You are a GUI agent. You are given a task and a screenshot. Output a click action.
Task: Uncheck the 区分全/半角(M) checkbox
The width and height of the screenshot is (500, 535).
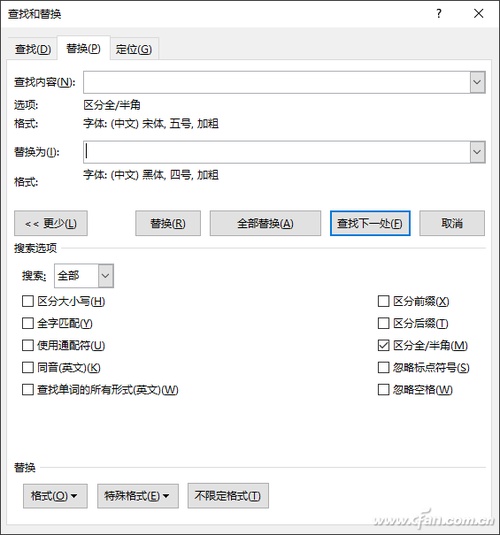point(383,345)
